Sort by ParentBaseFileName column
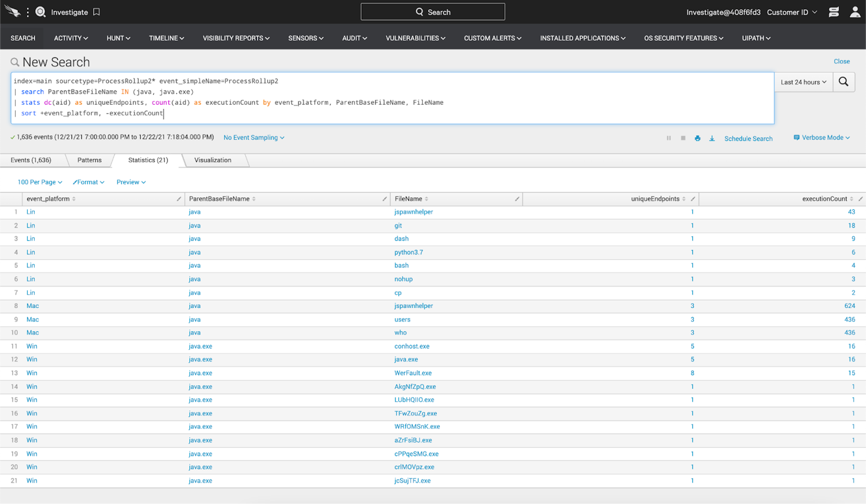866x504 pixels. pyautogui.click(x=222, y=199)
